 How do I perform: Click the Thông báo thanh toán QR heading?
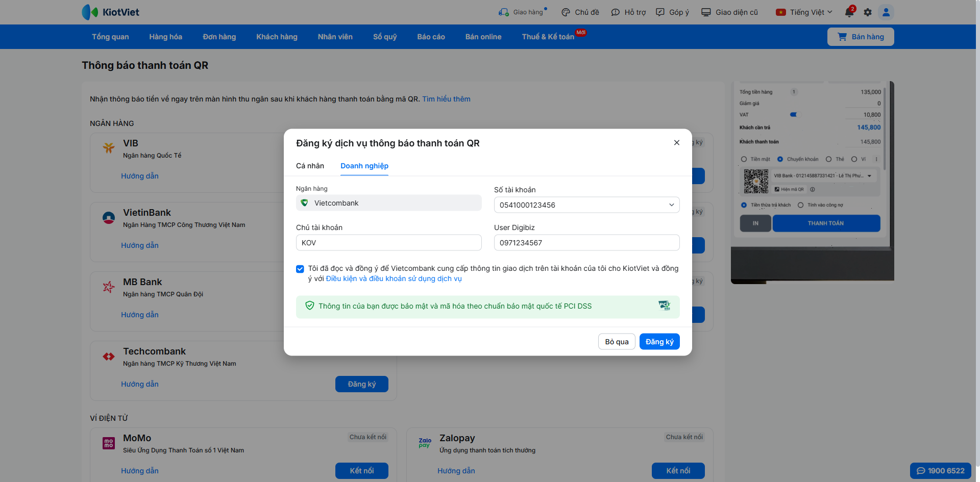(x=145, y=65)
